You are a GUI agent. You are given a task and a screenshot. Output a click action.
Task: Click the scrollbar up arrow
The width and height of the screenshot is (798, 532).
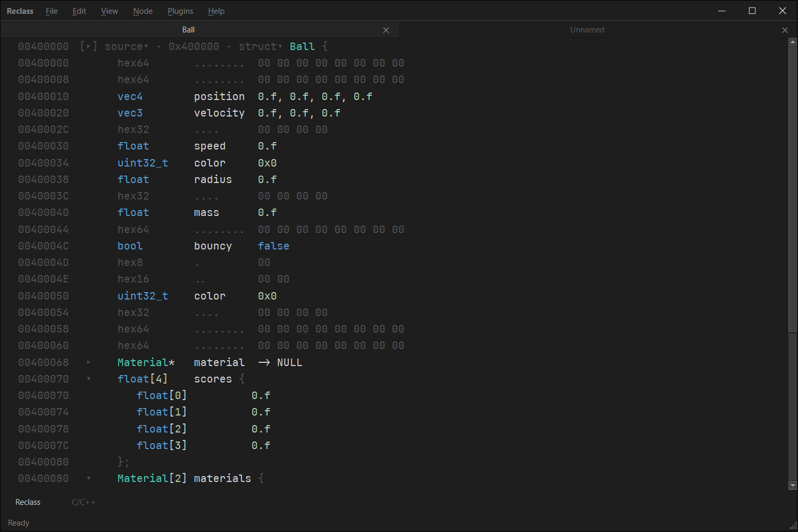tap(793, 41)
